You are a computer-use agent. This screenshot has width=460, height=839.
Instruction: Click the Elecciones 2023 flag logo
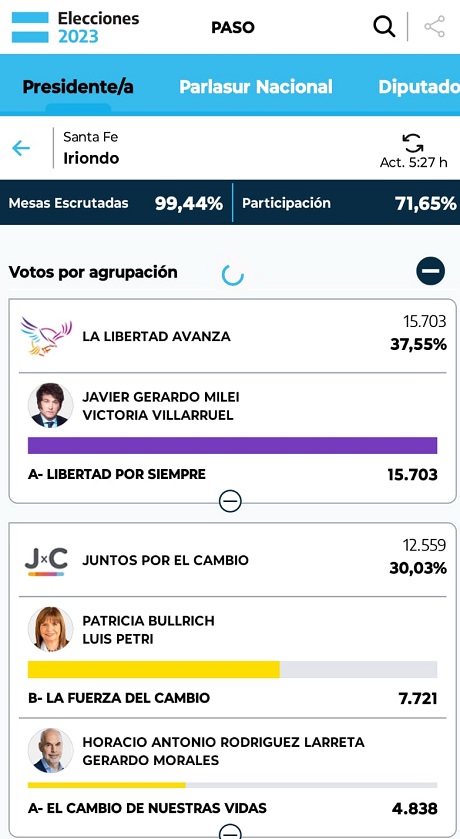[30, 27]
